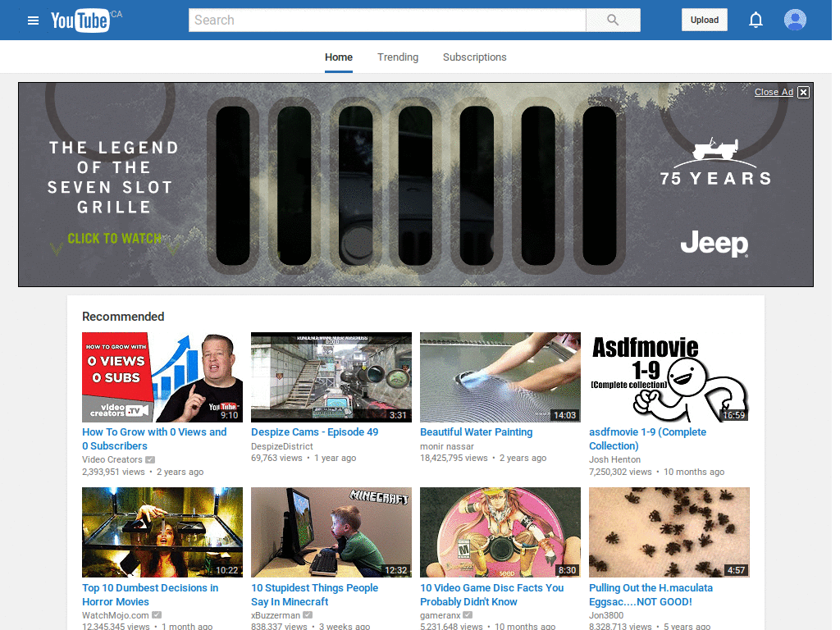
Task: Open title asdfmovie 1-9 (Complete Collection)
Action: coord(648,439)
